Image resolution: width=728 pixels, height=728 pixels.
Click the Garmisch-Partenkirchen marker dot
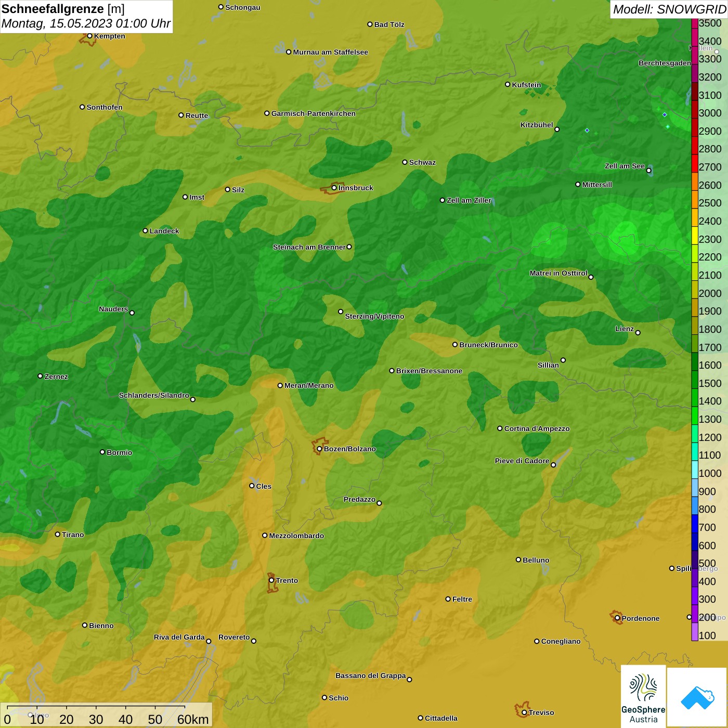click(267, 113)
